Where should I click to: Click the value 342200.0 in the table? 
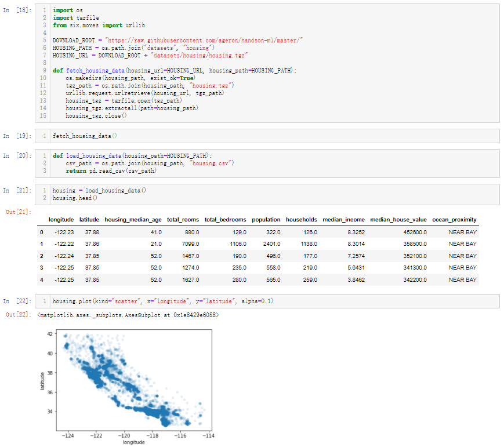(x=415, y=280)
